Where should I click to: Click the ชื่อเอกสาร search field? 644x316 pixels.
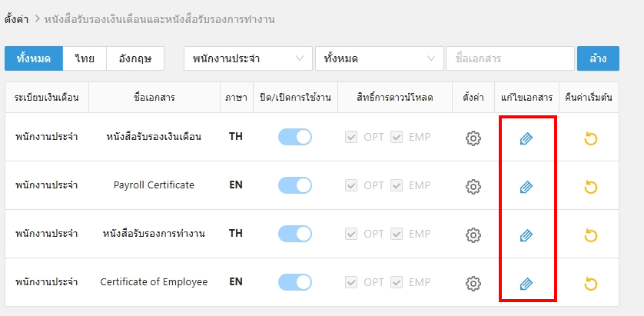coord(510,58)
